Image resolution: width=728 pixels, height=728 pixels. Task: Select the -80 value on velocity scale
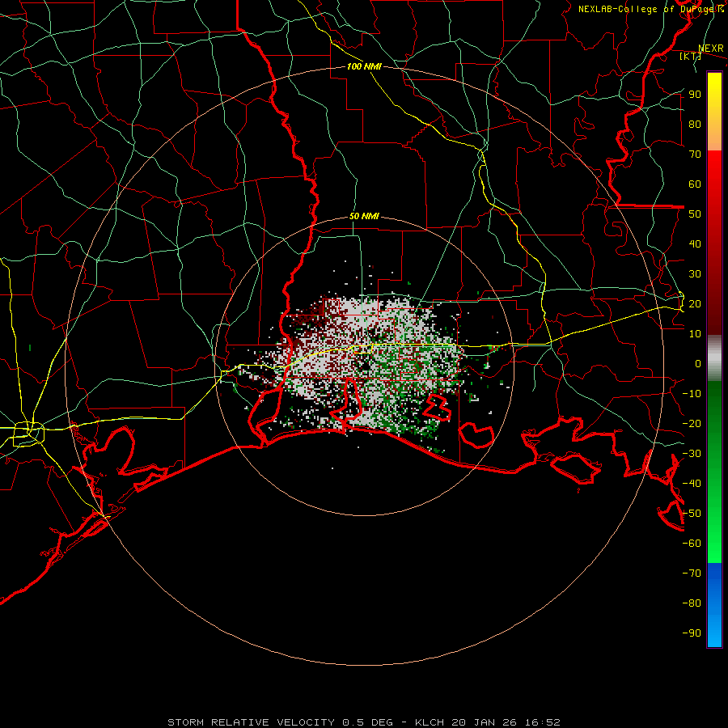(692, 603)
